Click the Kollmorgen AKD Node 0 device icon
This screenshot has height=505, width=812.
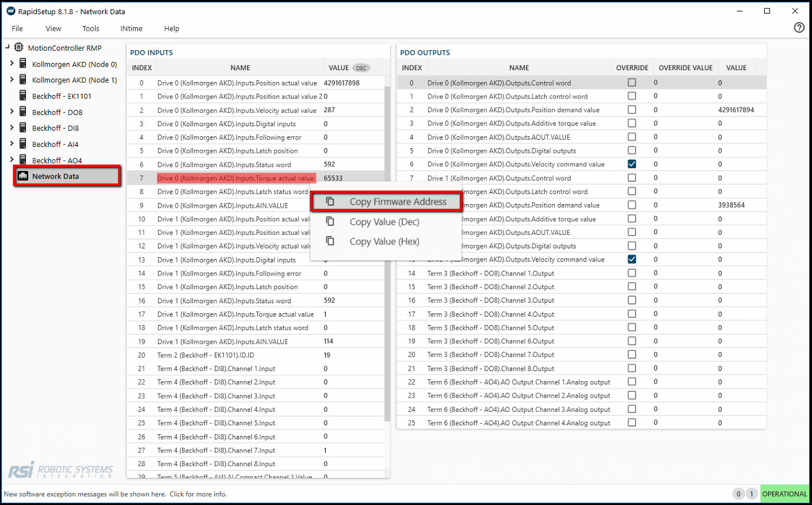[23, 64]
